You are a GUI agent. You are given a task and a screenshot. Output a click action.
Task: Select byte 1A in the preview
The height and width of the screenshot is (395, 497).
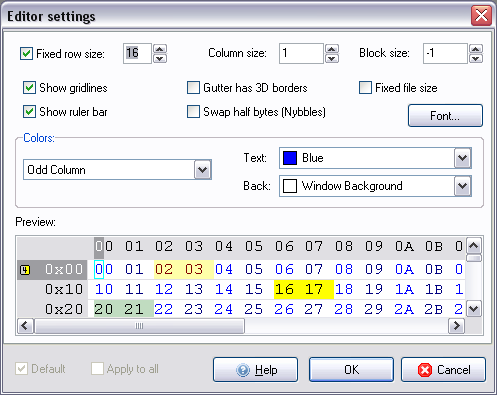[404, 289]
